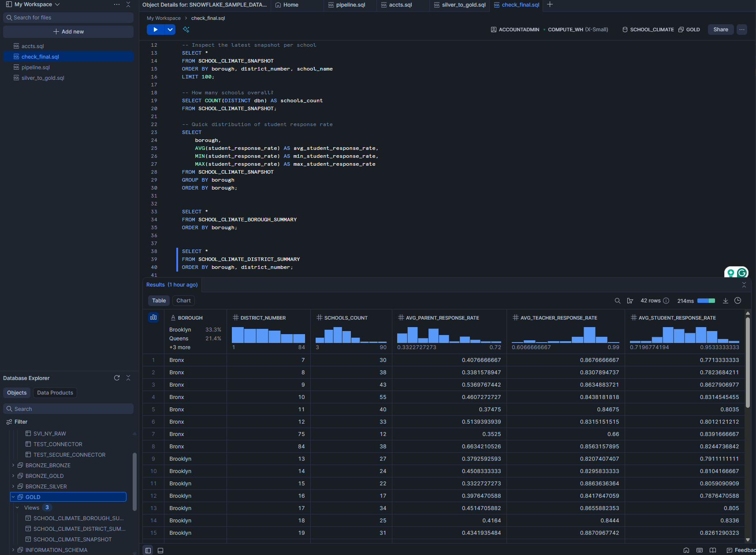The height and width of the screenshot is (555, 756).
Task: Select the ACCOUNTADMIN role selector
Action: point(515,30)
